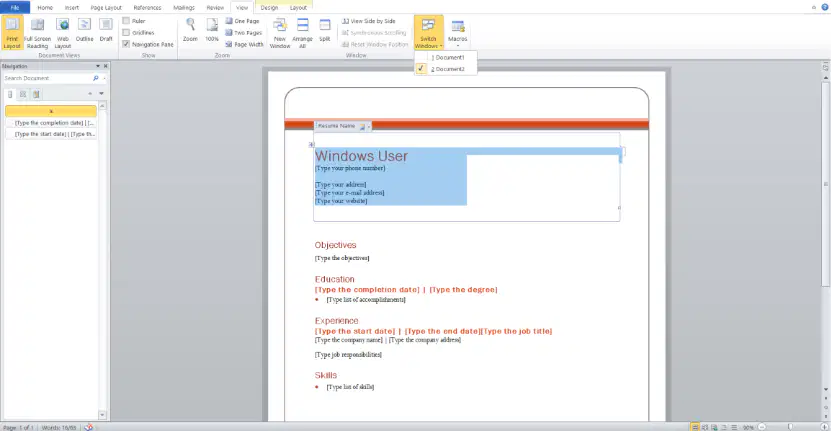Select Web Layout icon in status bar
Image resolution: width=831 pixels, height=431 pixels.
(x=714, y=427)
